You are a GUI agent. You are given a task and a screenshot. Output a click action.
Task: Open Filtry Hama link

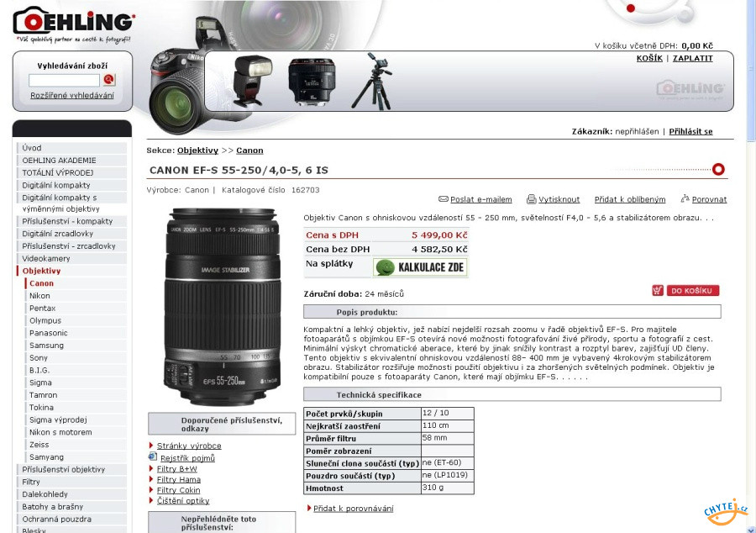(179, 479)
